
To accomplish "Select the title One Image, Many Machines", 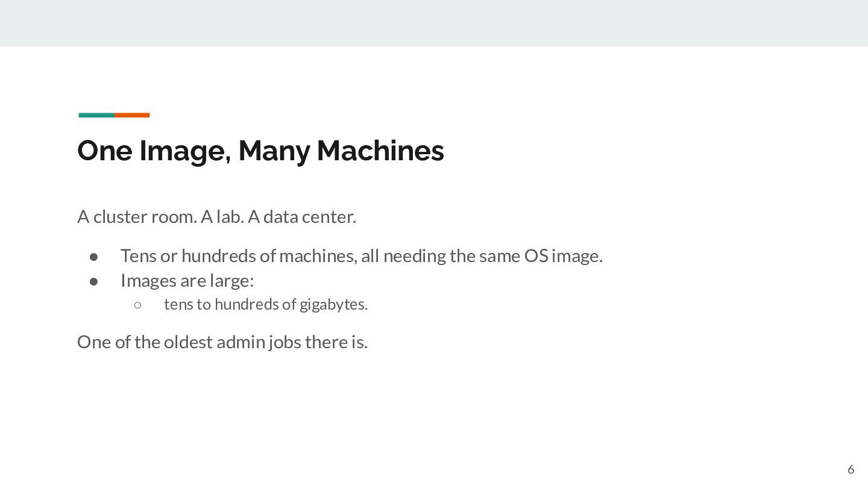I will point(260,151).
